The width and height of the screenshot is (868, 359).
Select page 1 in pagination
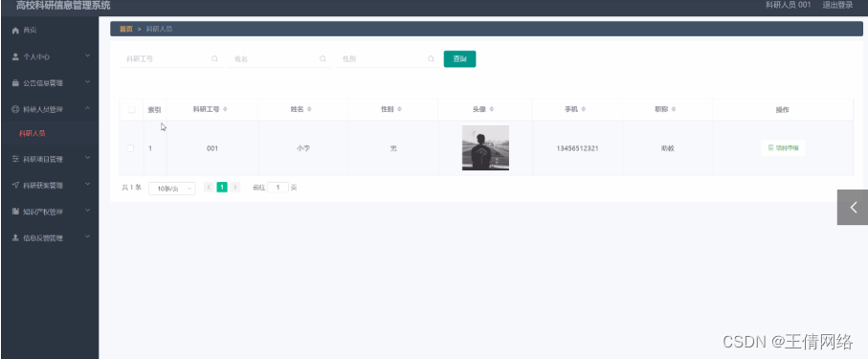coord(222,188)
